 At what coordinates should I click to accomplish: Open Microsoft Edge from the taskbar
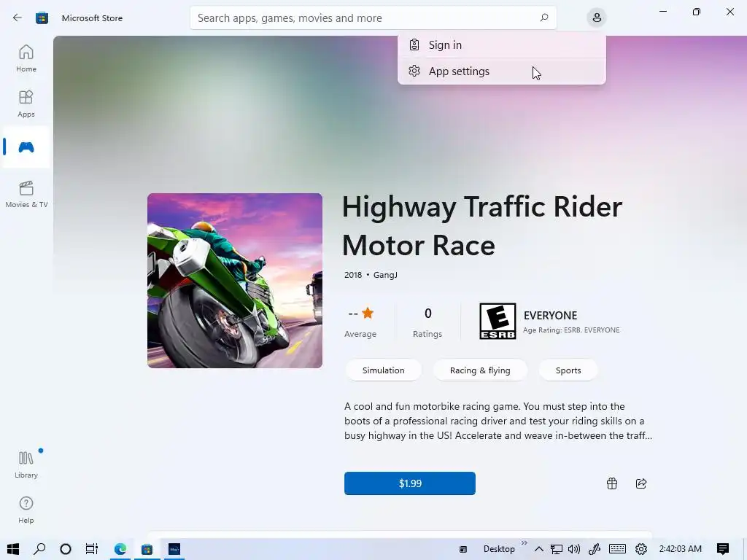(x=120, y=549)
